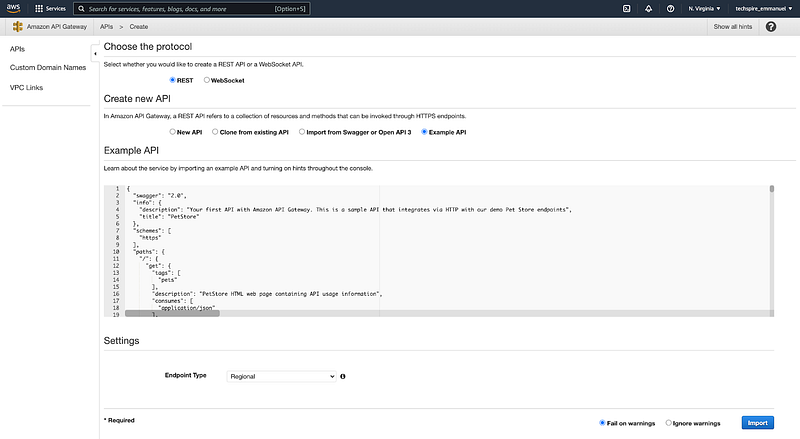Select the WebSocket protocol radio button
This screenshot has width=800, height=439.
click(207, 80)
